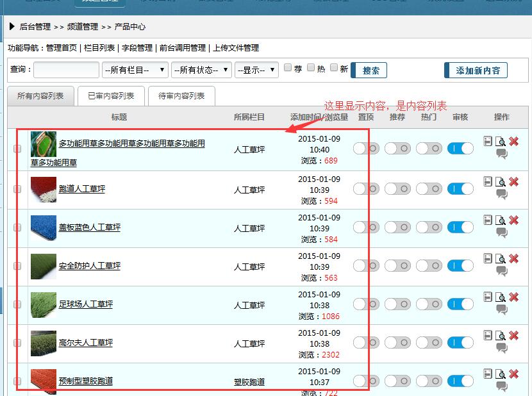The height and width of the screenshot is (396, 532).
Task: Toggle 审核 switch for 跑道人工草坪
Action: click(x=460, y=188)
